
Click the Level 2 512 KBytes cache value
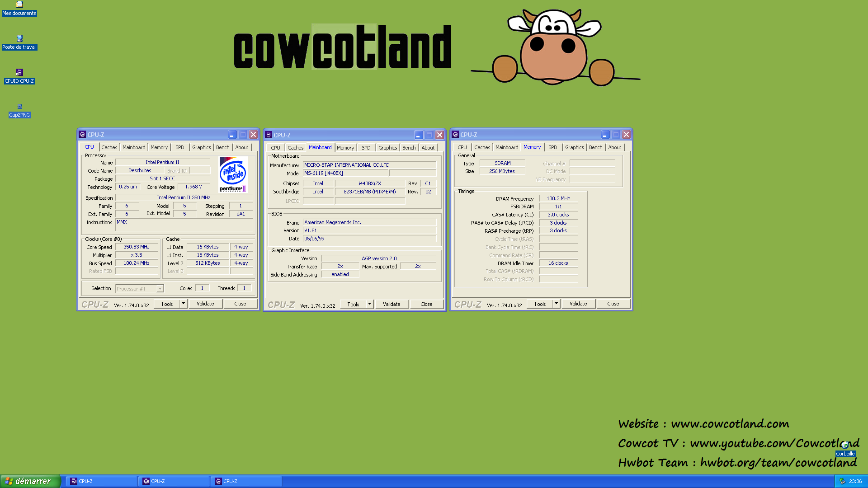(x=208, y=263)
